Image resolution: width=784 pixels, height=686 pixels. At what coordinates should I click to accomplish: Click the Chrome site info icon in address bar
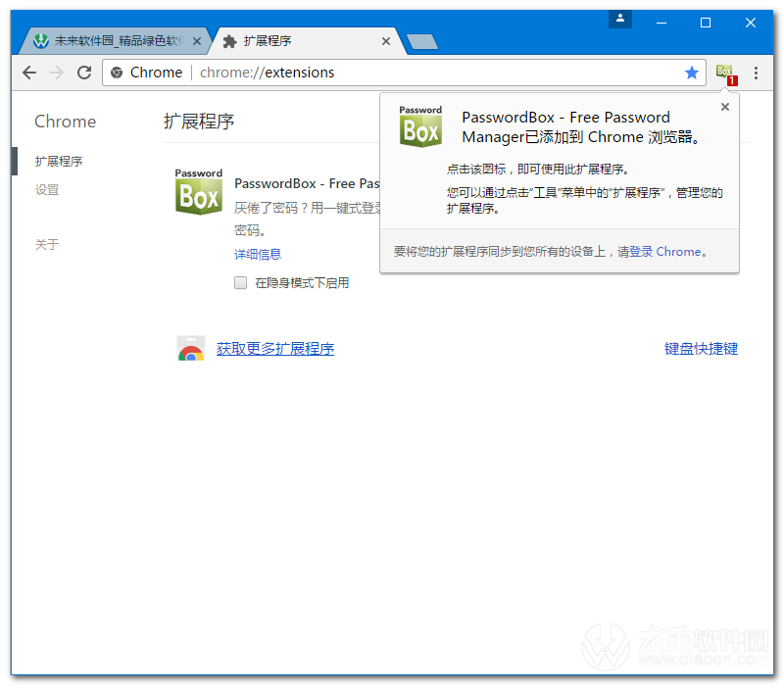point(117,73)
